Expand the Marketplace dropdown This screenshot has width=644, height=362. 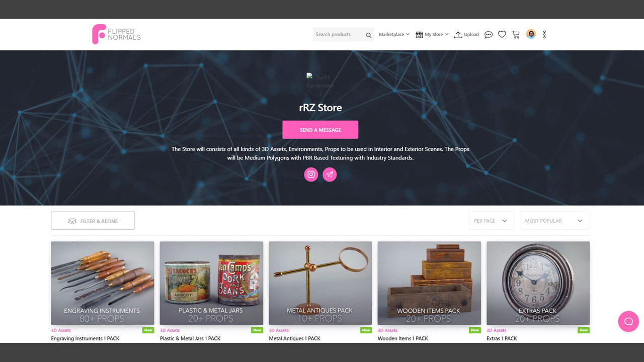(394, 34)
